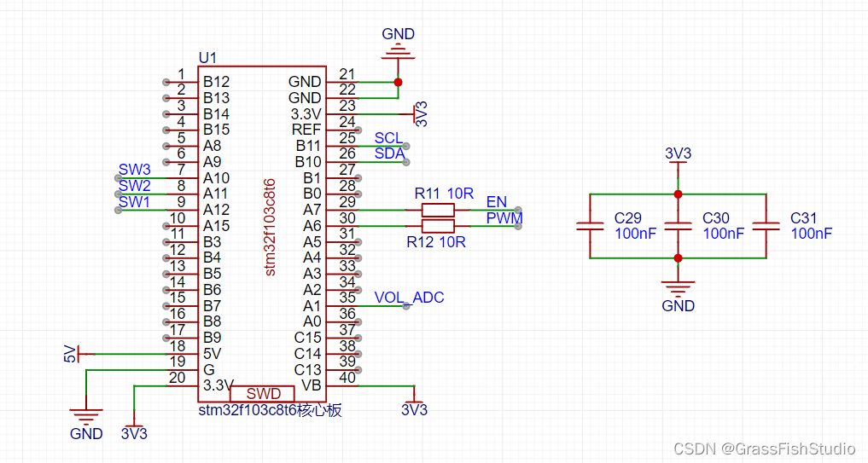Click the 100nF value under C30
Screen dimensions: 868x463
point(724,234)
